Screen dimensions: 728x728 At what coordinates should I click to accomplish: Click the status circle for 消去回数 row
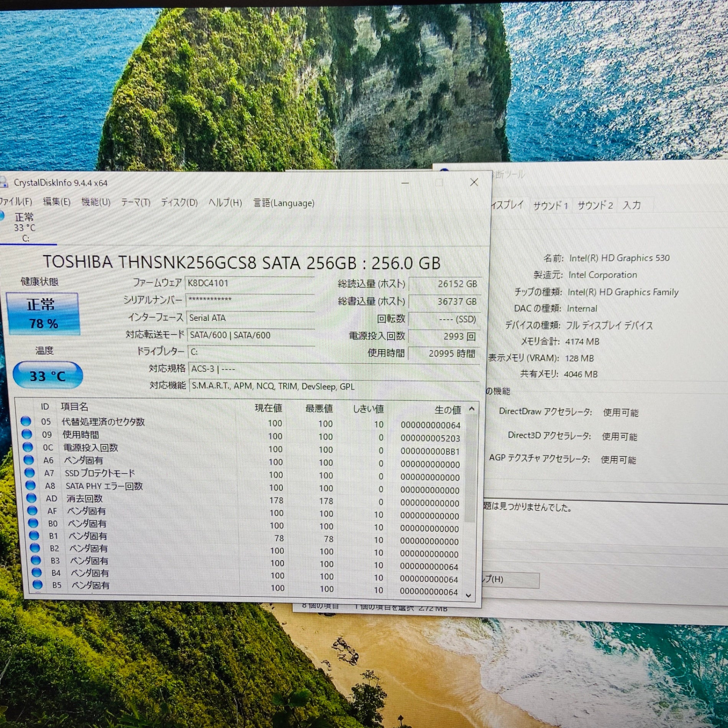[31, 498]
